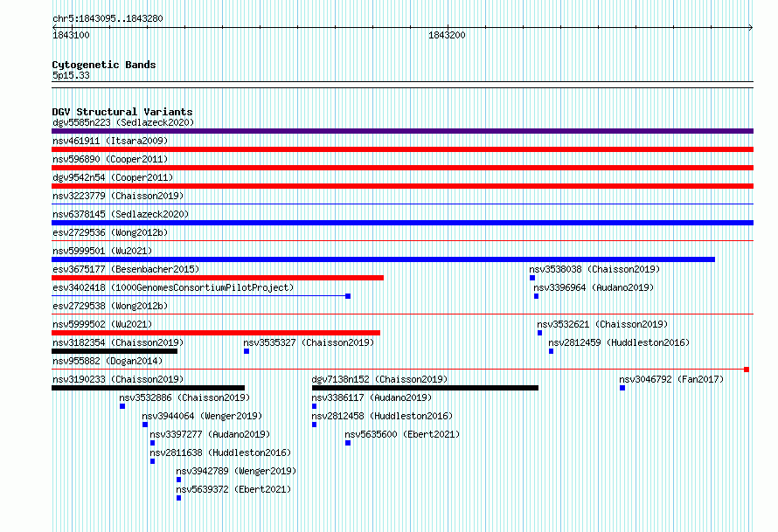Select nsv3397277 (Audano2019) label
778x532 pixels.
point(210,434)
